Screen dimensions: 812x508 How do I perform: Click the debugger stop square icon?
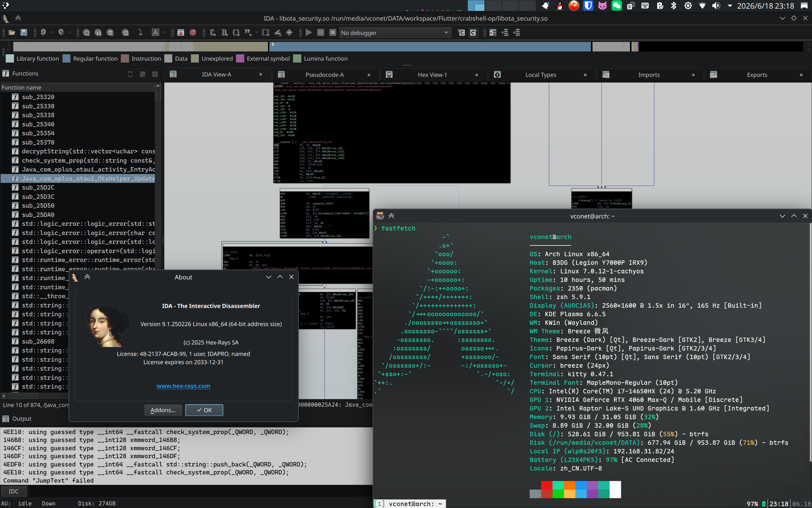(332, 33)
